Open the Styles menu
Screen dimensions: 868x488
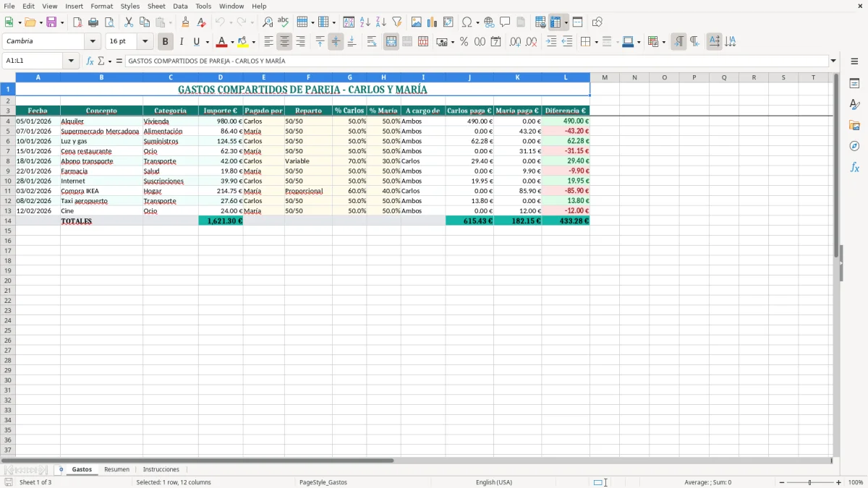130,6
